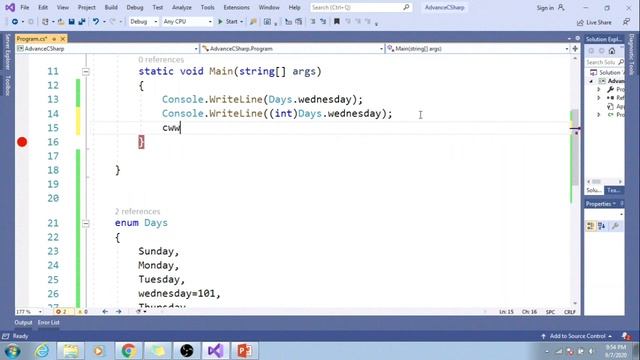Click the New Project toolbar icon
This screenshot has width=640, height=360.
(45, 22)
